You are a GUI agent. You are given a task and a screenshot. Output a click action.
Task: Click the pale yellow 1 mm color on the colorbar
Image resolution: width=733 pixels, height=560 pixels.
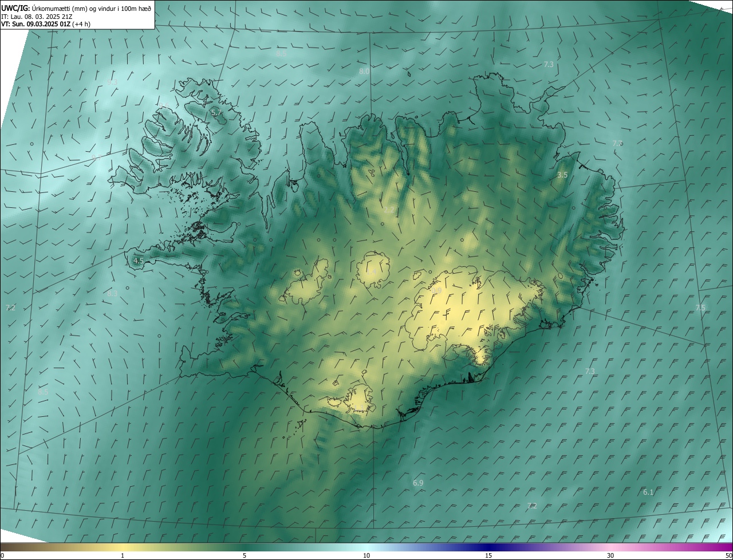[123, 547]
